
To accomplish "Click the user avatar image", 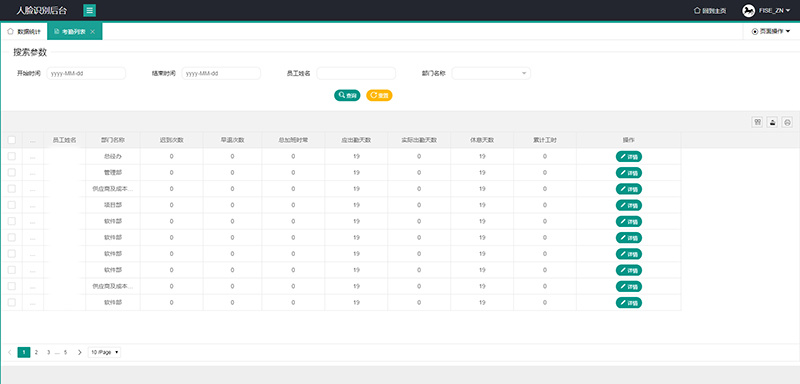I will (748, 11).
